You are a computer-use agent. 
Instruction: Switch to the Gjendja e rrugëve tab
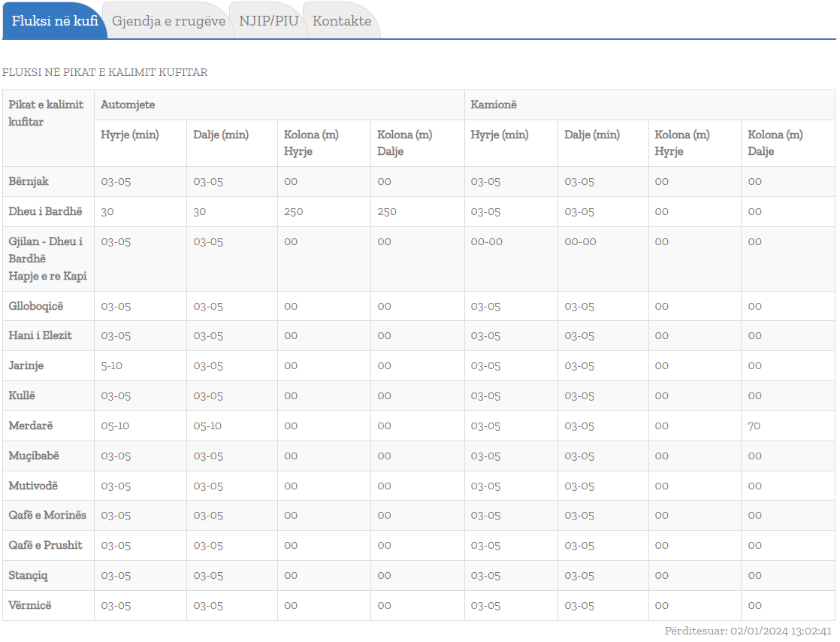coord(168,21)
